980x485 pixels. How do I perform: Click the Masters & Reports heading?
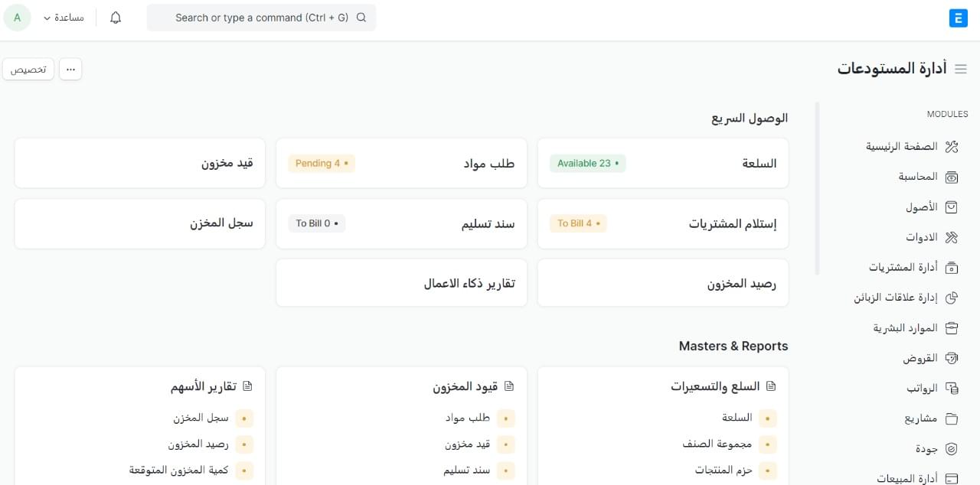733,346
